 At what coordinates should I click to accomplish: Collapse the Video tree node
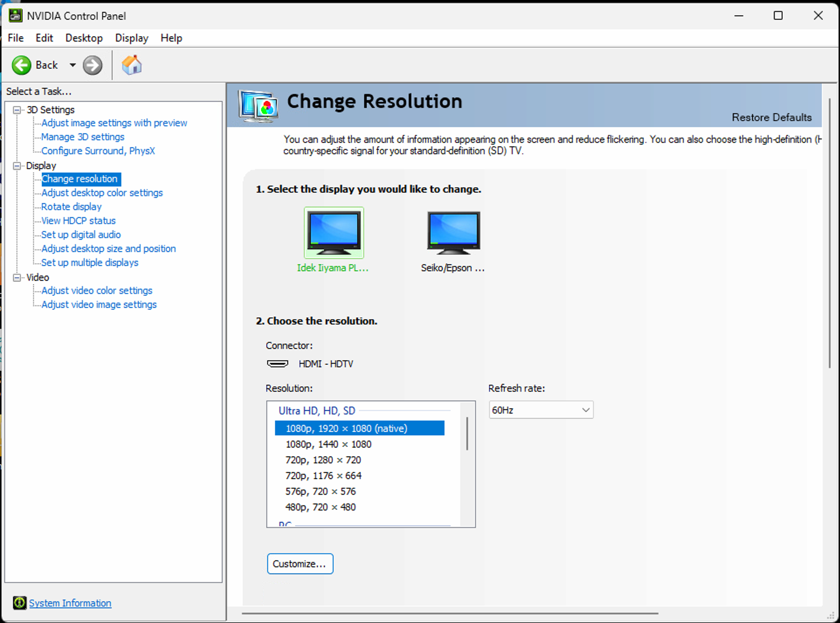pyautogui.click(x=17, y=277)
